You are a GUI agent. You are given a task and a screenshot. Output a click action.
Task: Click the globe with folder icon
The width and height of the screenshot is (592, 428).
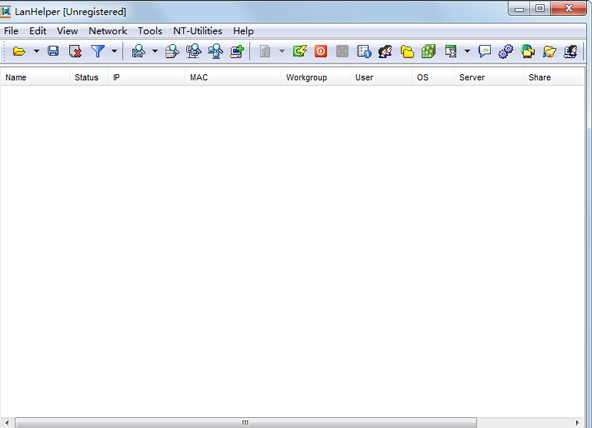[528, 51]
